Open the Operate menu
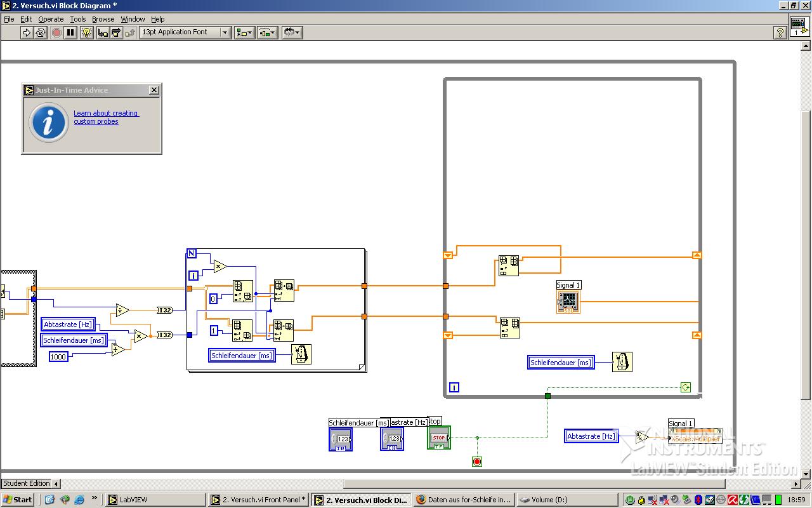The height and width of the screenshot is (508, 812). click(51, 19)
